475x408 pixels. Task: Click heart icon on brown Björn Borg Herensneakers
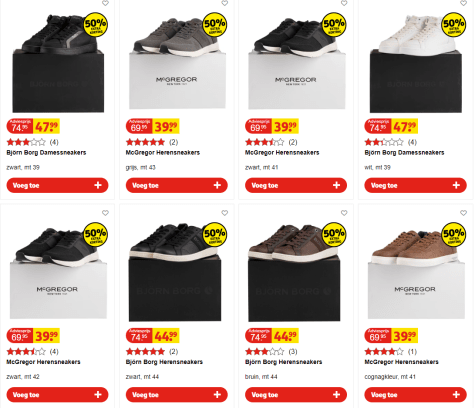344,213
